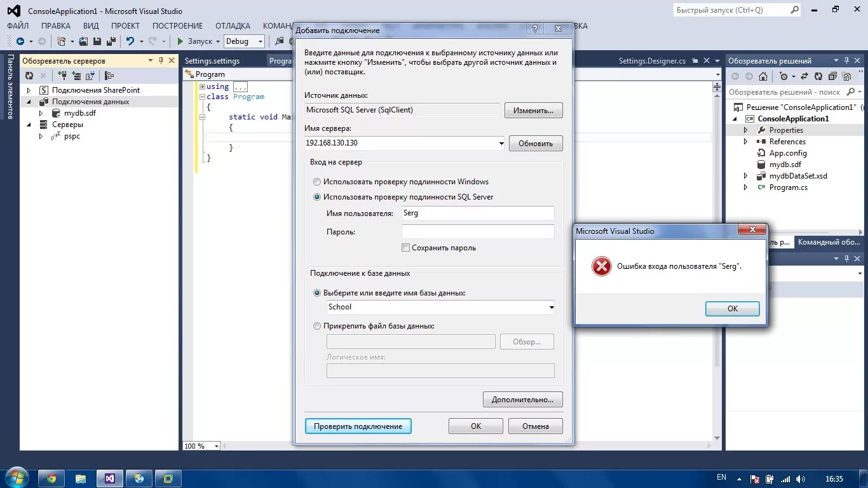
Task: Click the Connect to Database plug icon
Action: [x=62, y=76]
